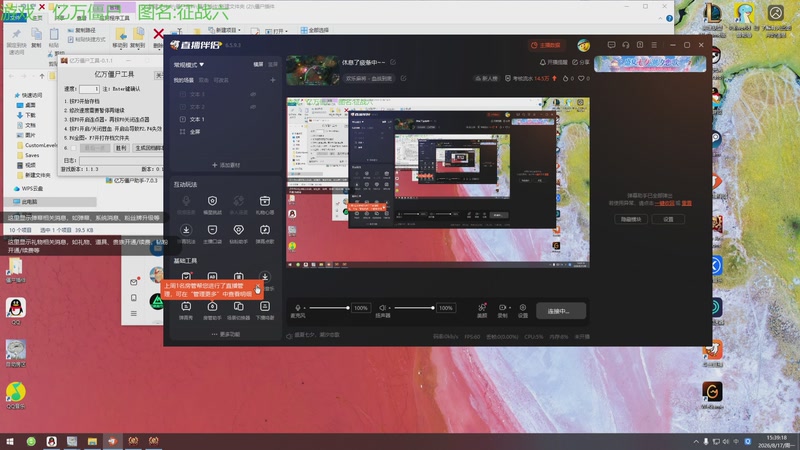Open the 弹幕玩法 download-circle icon
This screenshot has width=800, height=450.
[186, 230]
